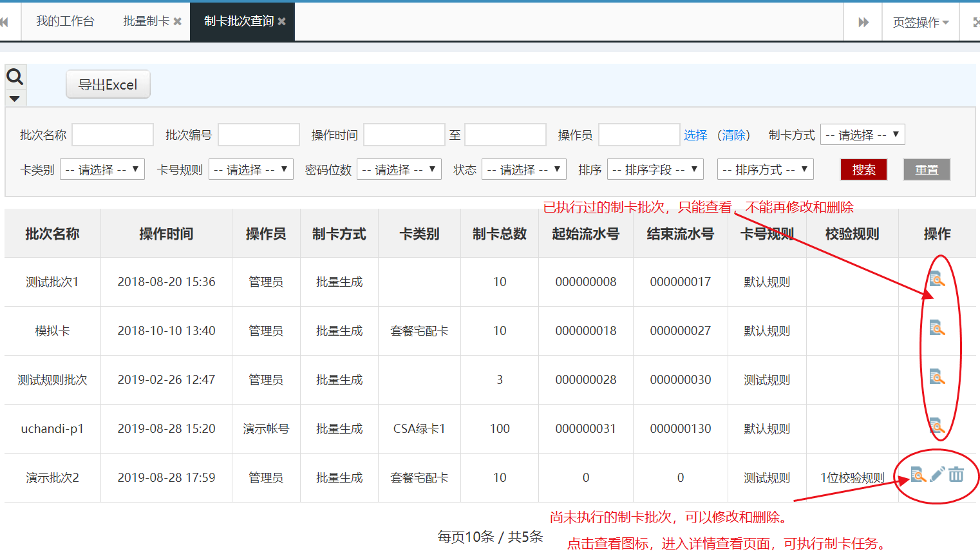Image resolution: width=980 pixels, height=556 pixels.
Task: Click the 清除 operator link
Action: click(733, 135)
